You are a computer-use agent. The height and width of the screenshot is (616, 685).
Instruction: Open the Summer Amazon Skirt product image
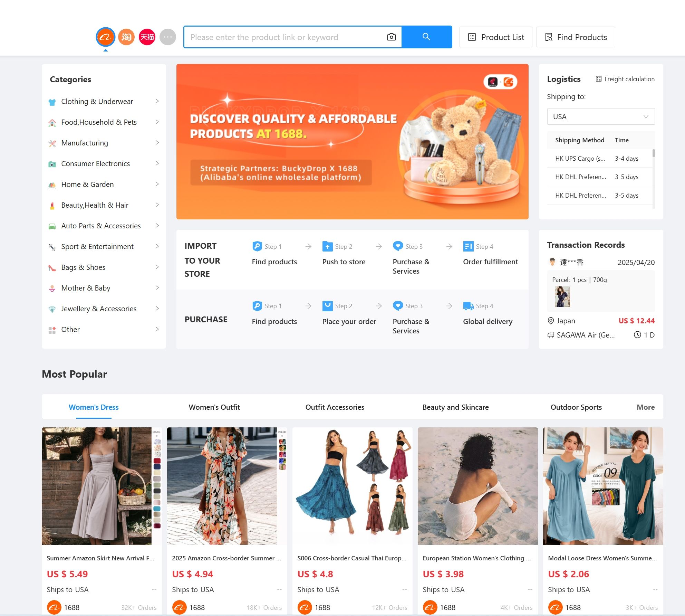pos(102,486)
